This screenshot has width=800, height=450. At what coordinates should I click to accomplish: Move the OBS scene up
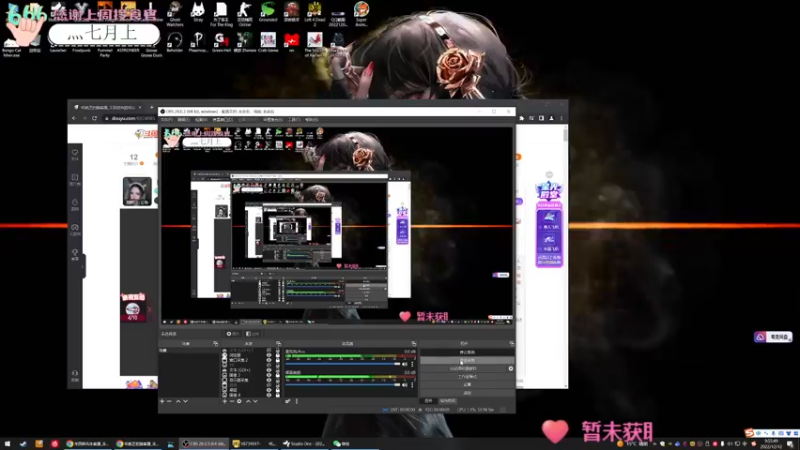click(178, 401)
